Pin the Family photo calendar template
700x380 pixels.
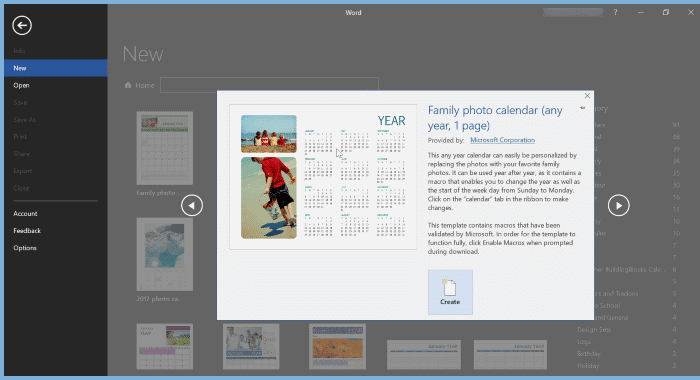pyautogui.click(x=582, y=108)
